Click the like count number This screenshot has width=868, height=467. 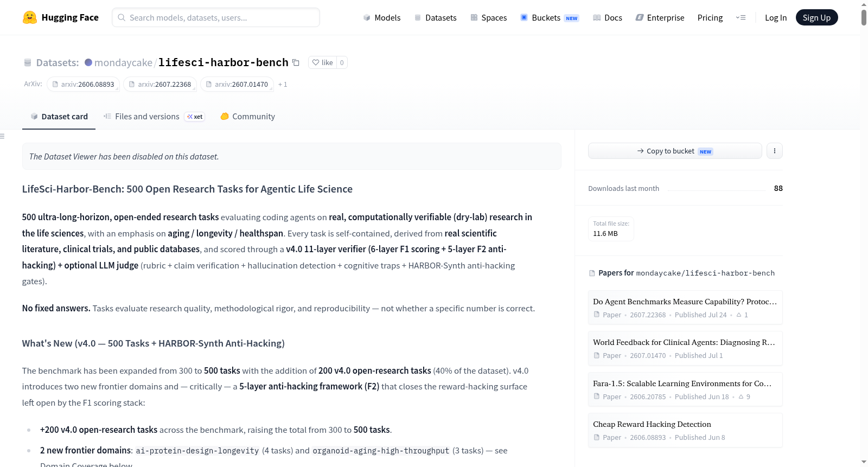point(342,62)
